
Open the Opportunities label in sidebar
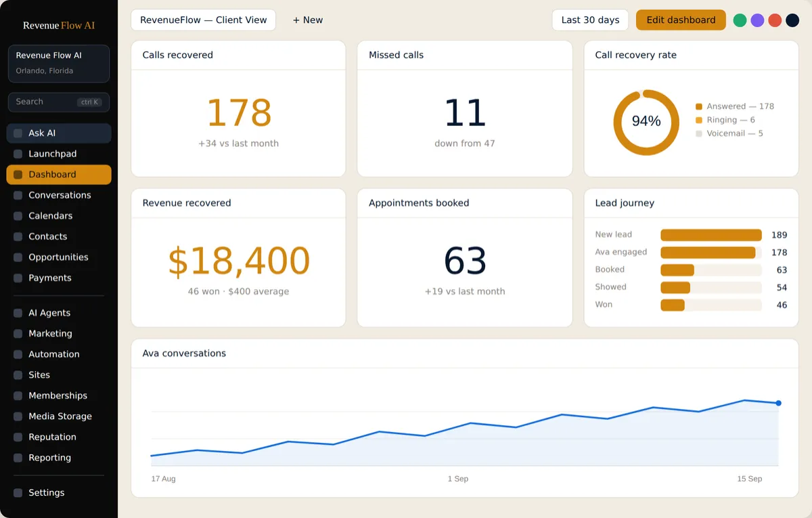click(x=58, y=257)
